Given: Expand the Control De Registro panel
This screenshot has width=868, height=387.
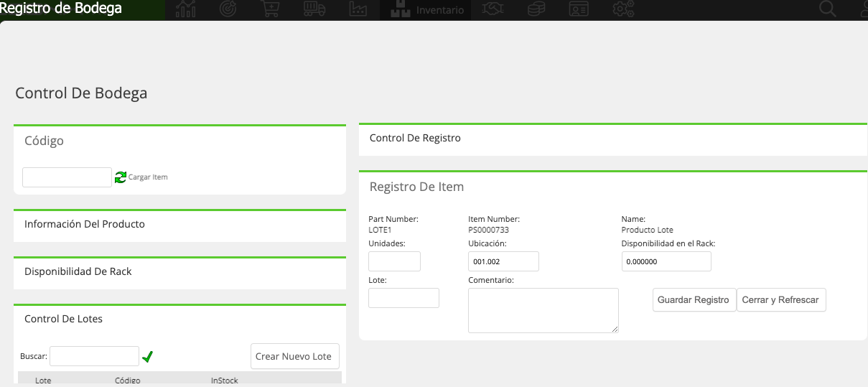Looking at the screenshot, I should pyautogui.click(x=613, y=138).
